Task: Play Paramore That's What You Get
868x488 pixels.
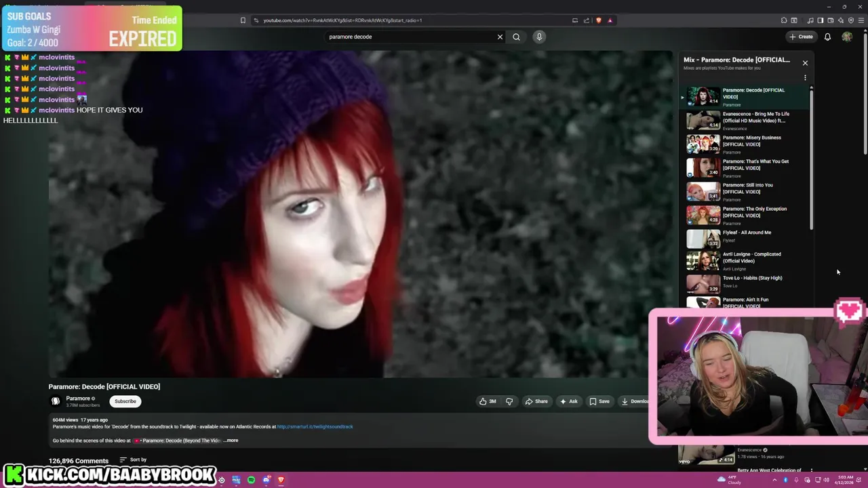Action: coord(745,168)
